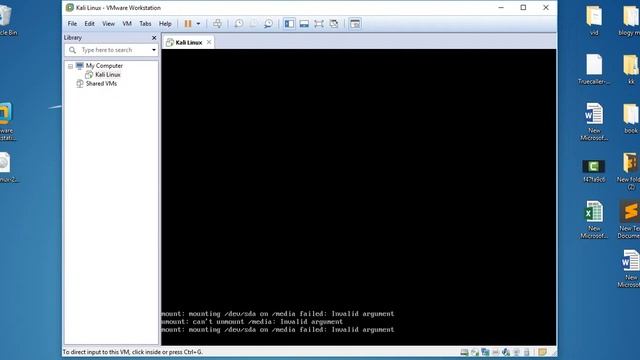Open the blogy folder on desktop
Viewport: 640px width, 360px height.
coord(629,20)
